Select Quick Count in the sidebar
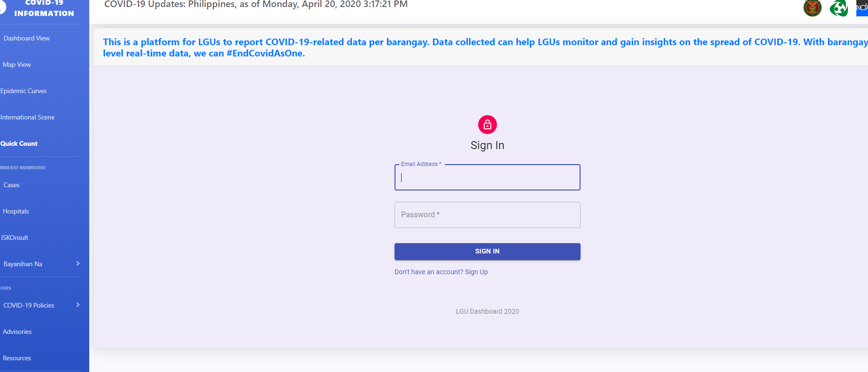868x372 pixels. (19, 143)
